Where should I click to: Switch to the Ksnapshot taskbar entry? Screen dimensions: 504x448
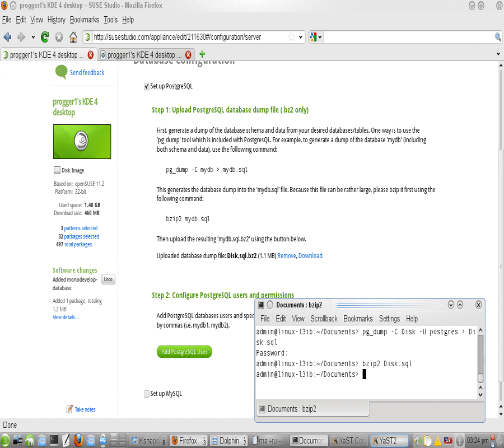click(x=148, y=440)
